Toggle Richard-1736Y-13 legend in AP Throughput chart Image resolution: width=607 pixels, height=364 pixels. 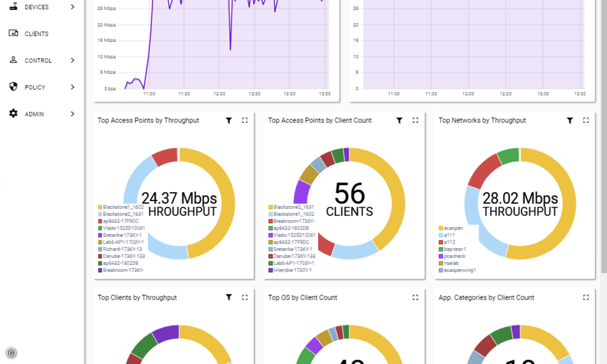(120, 249)
